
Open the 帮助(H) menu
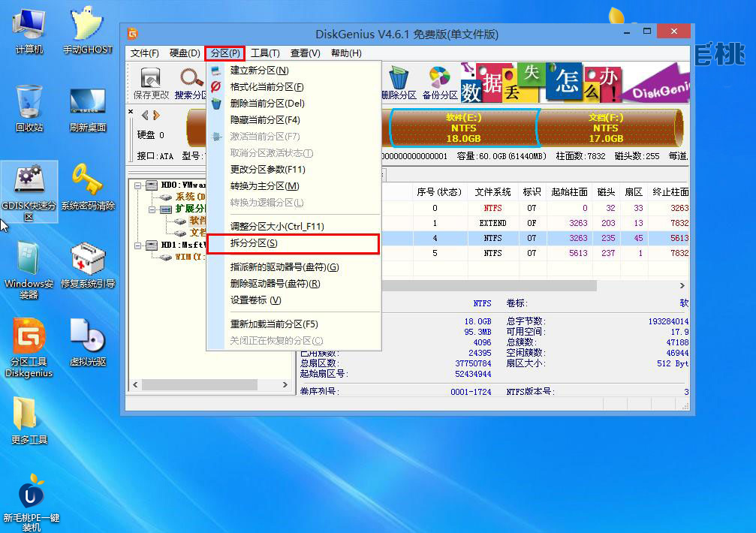tap(346, 53)
